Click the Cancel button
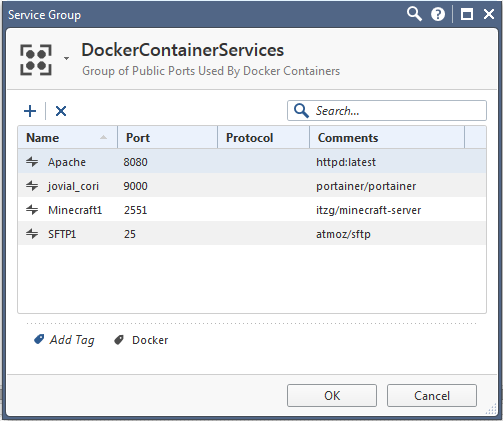The image size is (503, 421). [x=432, y=396]
